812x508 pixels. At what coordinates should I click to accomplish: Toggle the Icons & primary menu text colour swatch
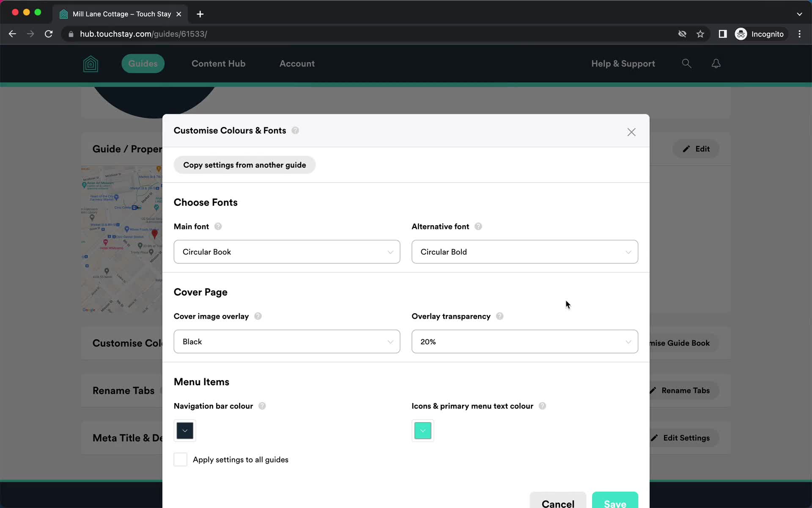click(x=423, y=431)
